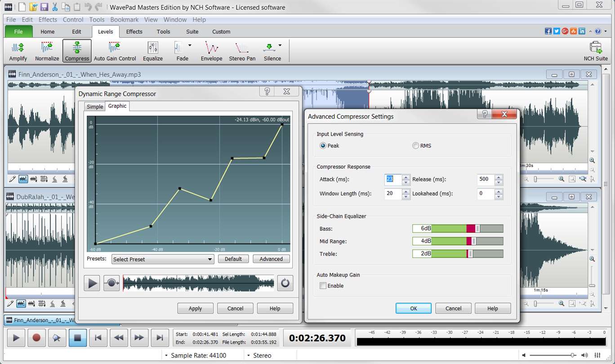Open the Effects ribbon tab

(134, 31)
